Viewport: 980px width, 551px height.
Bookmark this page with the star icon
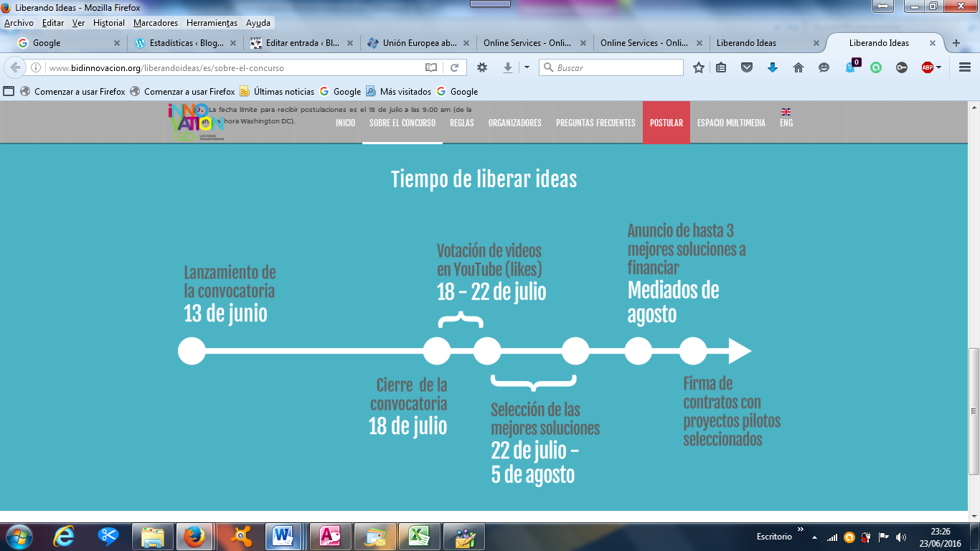698,67
